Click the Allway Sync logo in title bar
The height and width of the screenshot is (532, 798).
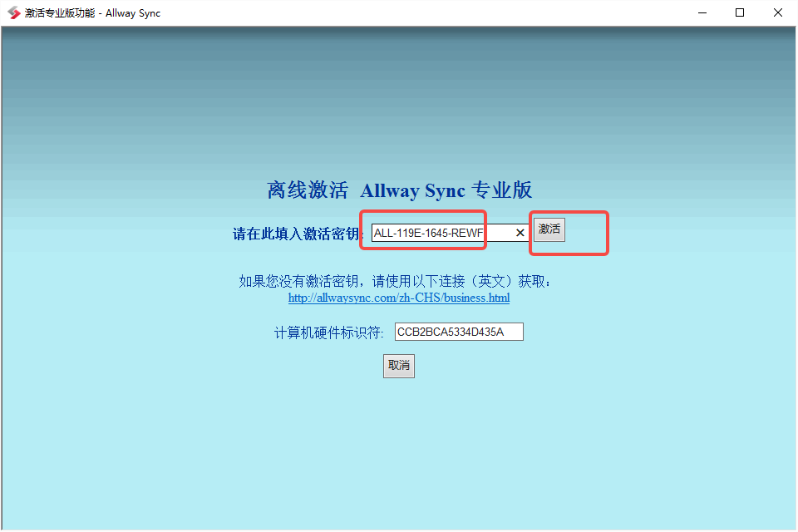(x=14, y=12)
